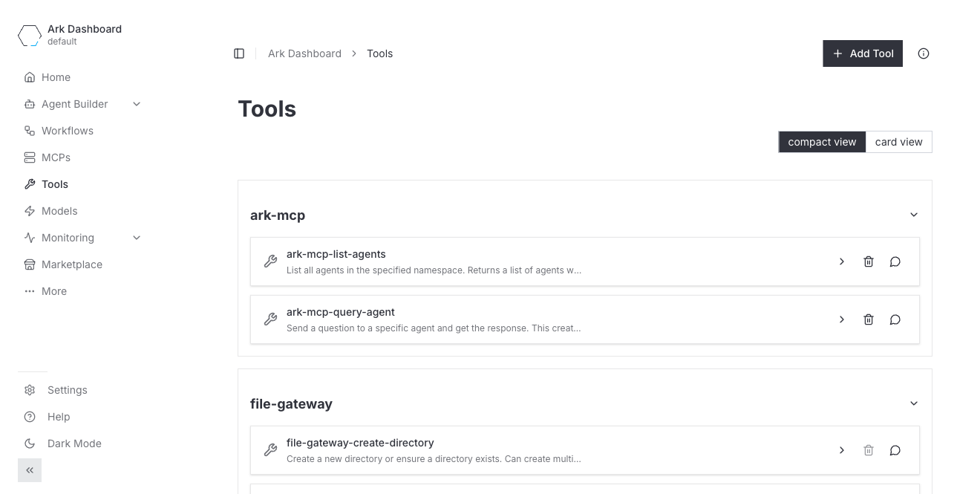Click Ark Dashboard breadcrumb link
The width and height of the screenshot is (980, 494).
pos(304,53)
